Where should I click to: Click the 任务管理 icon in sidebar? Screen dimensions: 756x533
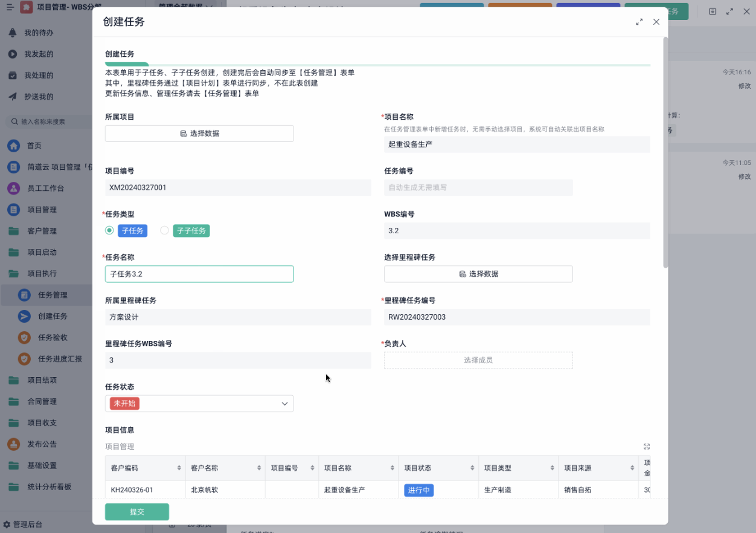(24, 295)
